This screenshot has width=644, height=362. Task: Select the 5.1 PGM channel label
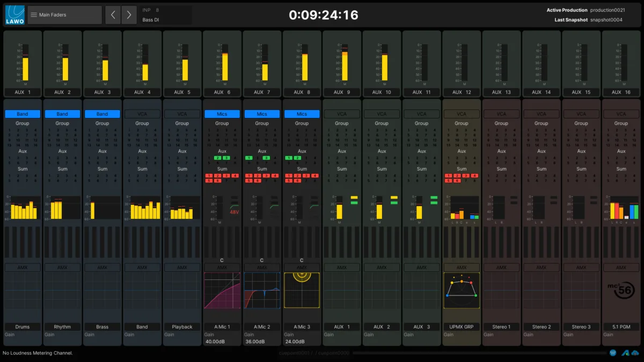click(621, 327)
